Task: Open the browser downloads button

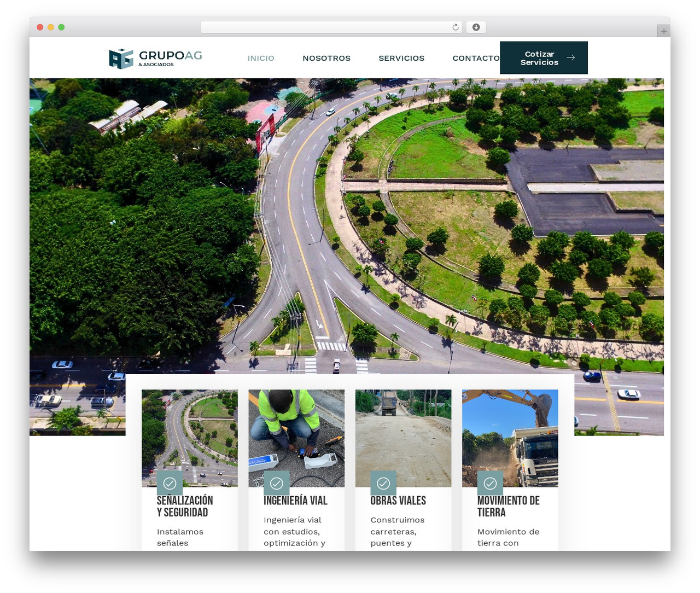Action: 476,27
